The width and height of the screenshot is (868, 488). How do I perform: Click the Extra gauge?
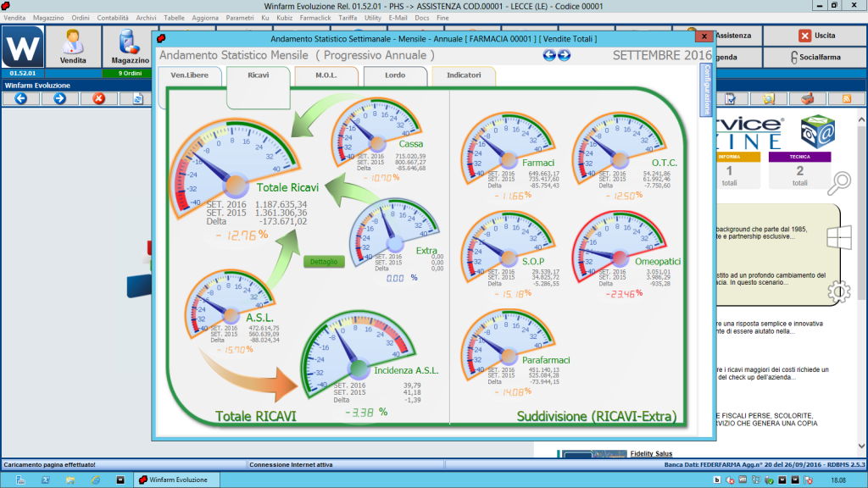coord(393,232)
